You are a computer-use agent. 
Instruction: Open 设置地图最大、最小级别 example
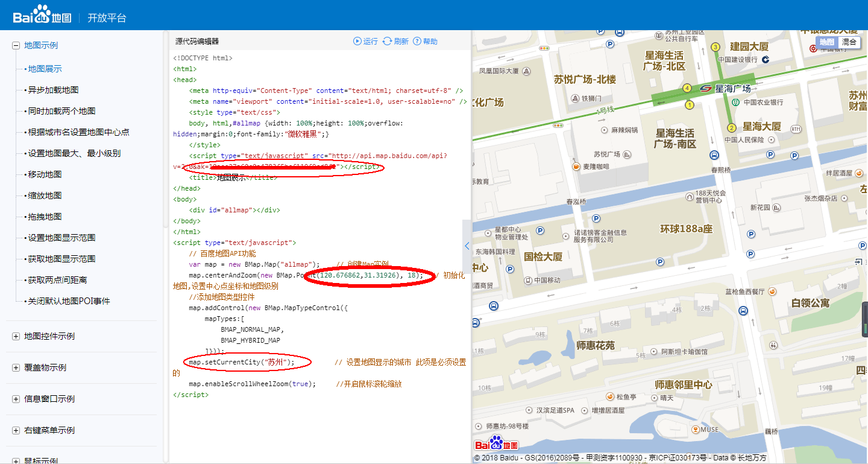click(74, 153)
